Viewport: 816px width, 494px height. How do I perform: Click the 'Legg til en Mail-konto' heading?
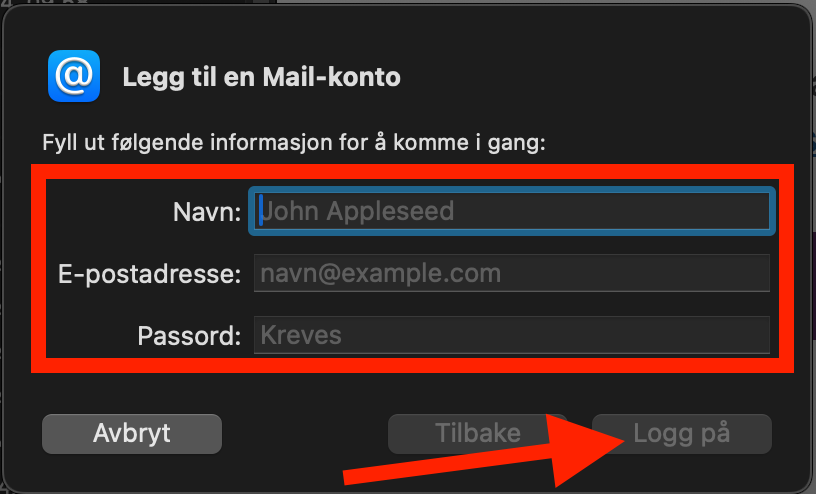coord(261,77)
